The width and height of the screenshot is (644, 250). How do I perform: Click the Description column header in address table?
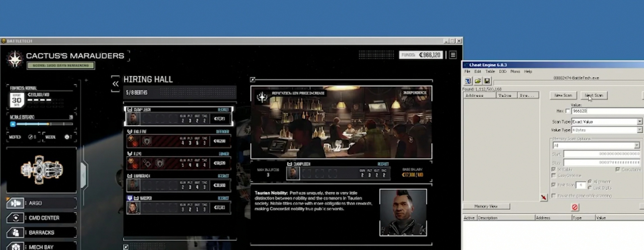tap(506, 218)
